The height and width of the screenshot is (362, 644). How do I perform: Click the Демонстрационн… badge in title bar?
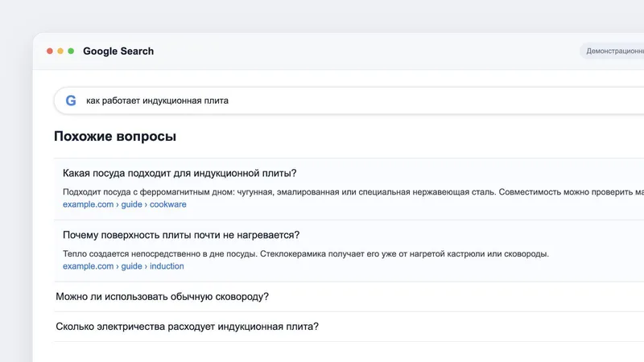[612, 51]
